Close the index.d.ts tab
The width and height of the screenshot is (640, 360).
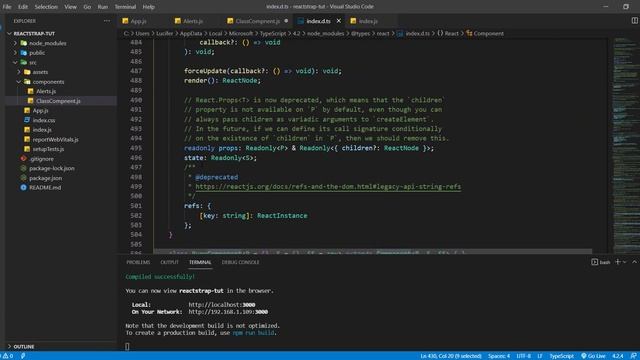(338, 21)
